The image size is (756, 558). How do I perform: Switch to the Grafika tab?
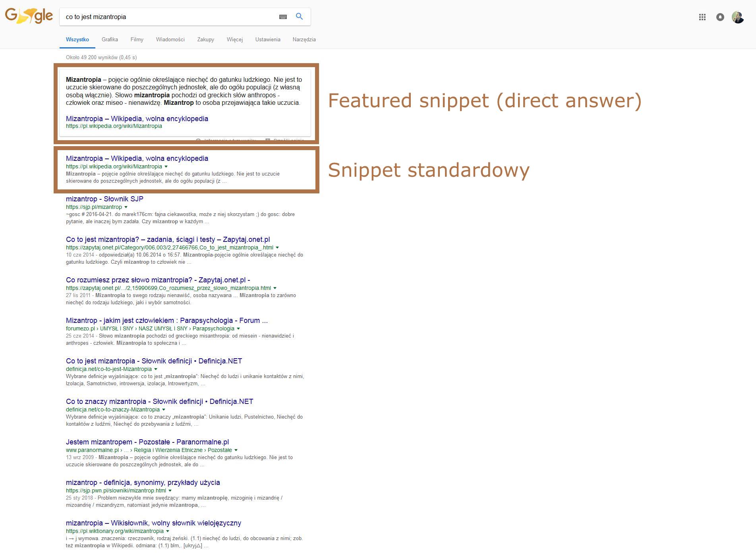click(x=110, y=39)
